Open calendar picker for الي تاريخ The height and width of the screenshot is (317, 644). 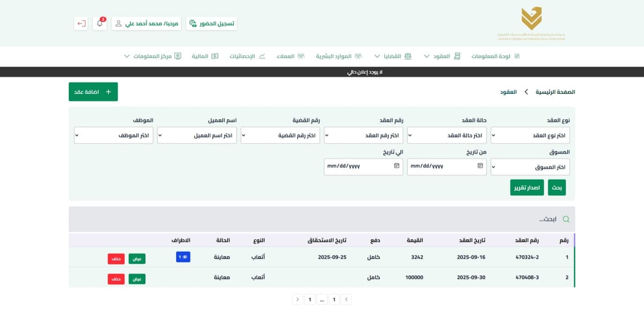point(397,166)
